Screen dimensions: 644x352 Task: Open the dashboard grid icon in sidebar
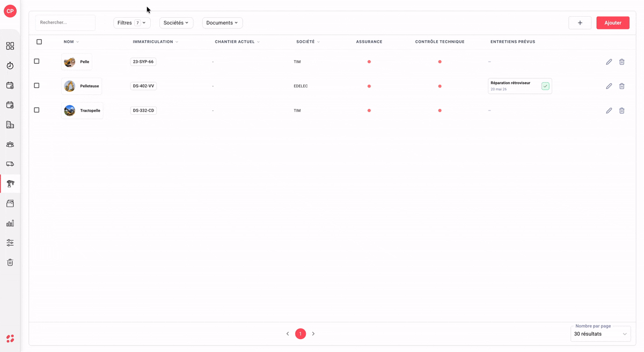point(10,46)
